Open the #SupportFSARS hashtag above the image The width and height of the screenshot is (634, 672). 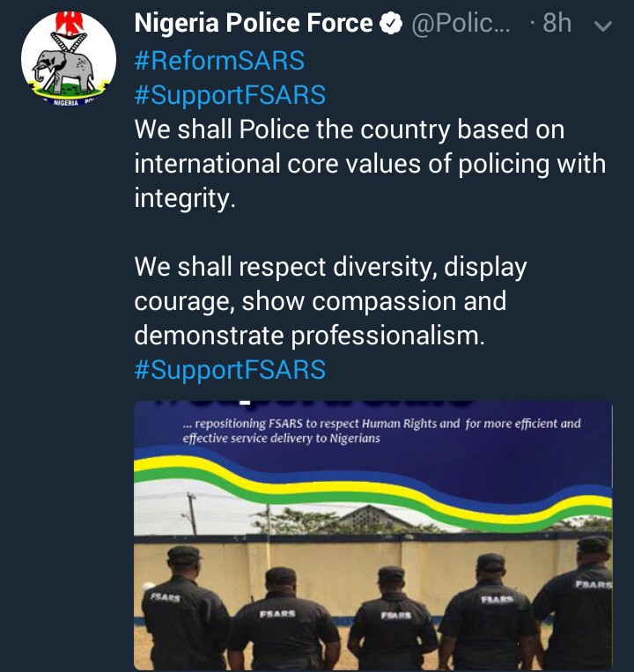(230, 369)
